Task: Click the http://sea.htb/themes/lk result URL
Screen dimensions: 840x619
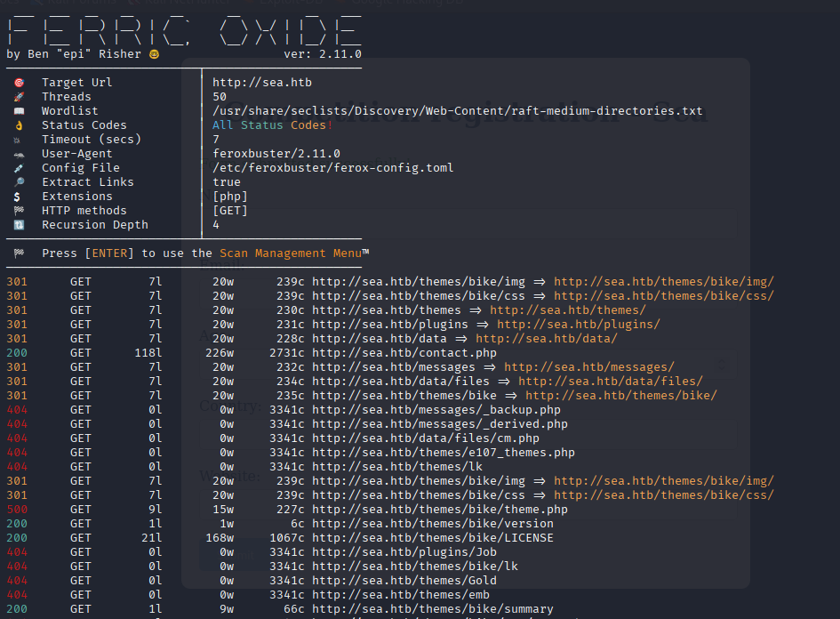Action: coord(397,467)
